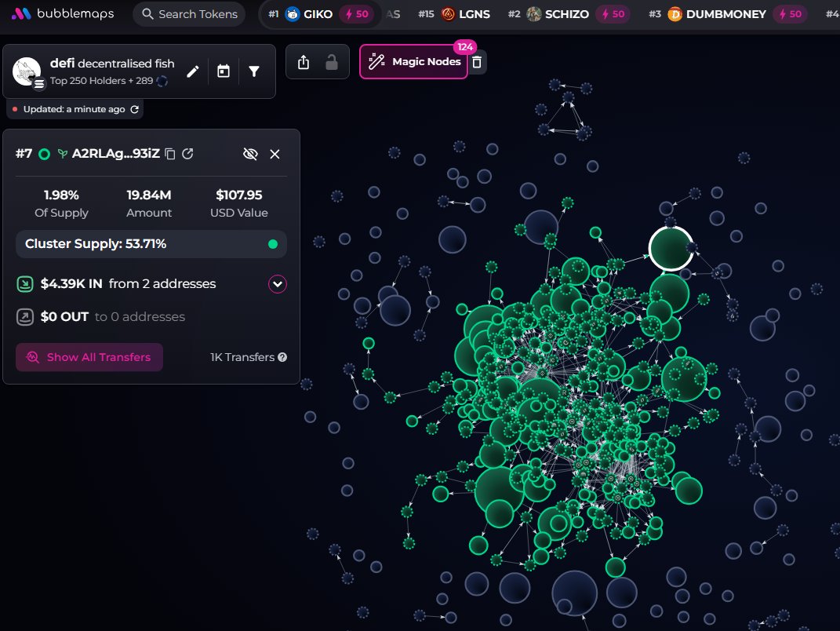Open the 1K Transfers help tooltip icon
The image size is (840, 631).
coord(282,357)
